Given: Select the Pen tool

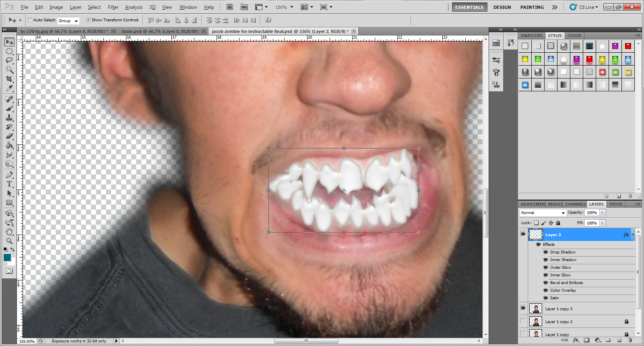Looking at the screenshot, I should [9, 175].
